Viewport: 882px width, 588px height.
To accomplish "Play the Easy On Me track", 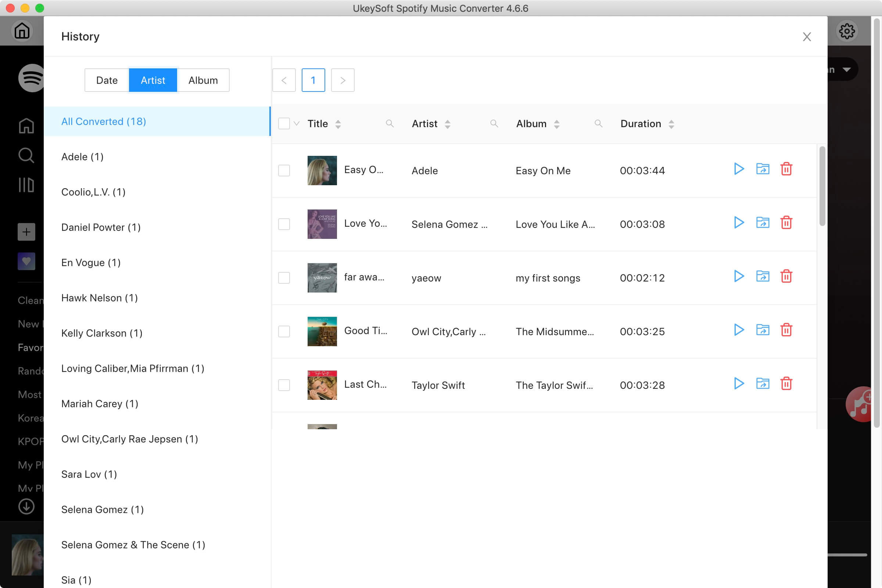I will click(739, 169).
